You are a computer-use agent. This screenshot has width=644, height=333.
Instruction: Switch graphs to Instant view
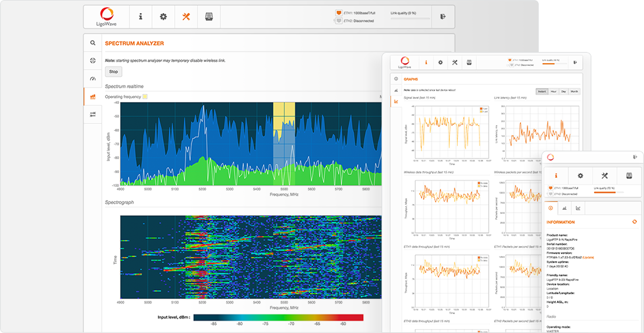[542, 91]
